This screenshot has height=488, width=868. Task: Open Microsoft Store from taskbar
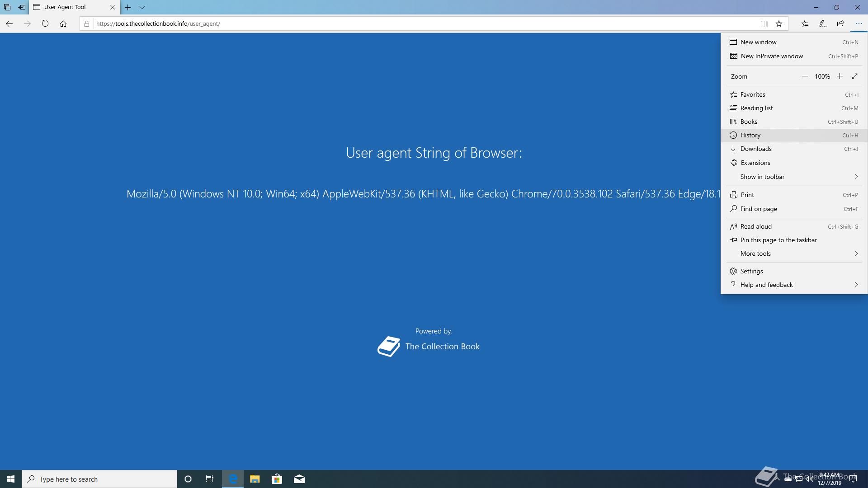coord(277,479)
